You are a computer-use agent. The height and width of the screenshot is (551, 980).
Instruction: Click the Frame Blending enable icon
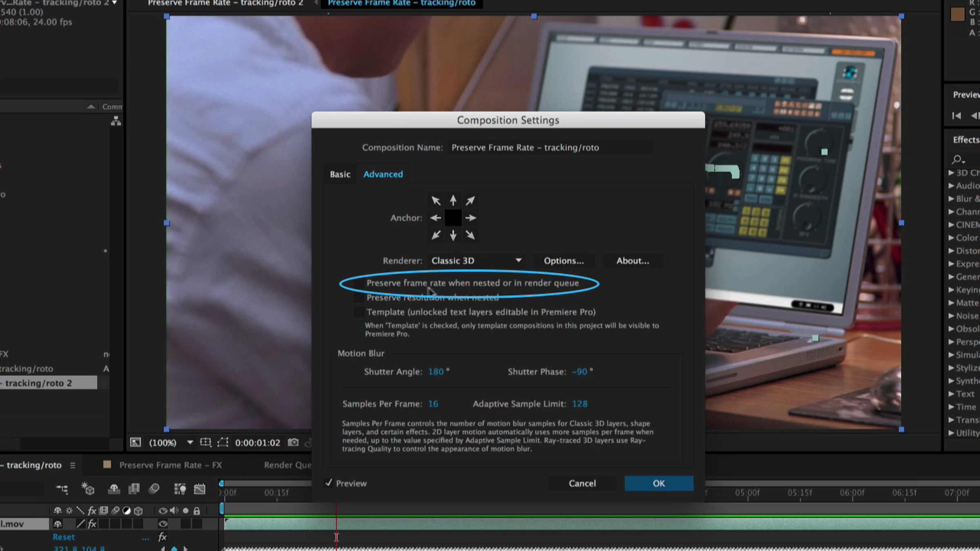(134, 489)
